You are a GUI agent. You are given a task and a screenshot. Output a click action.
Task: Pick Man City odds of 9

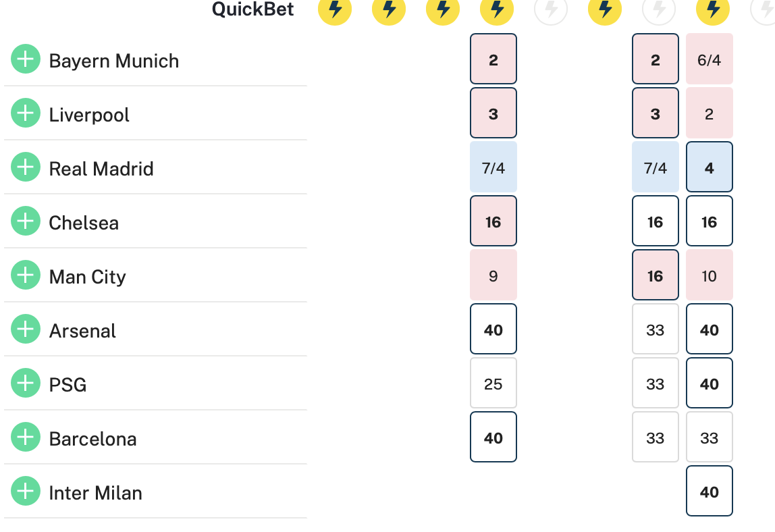click(x=493, y=275)
